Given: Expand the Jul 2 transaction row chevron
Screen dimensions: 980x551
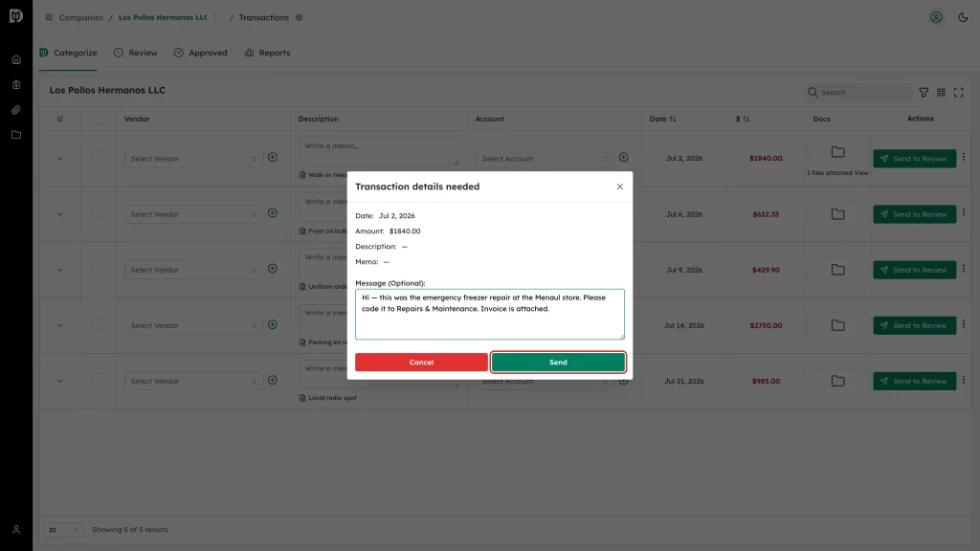Looking at the screenshot, I should tap(60, 159).
